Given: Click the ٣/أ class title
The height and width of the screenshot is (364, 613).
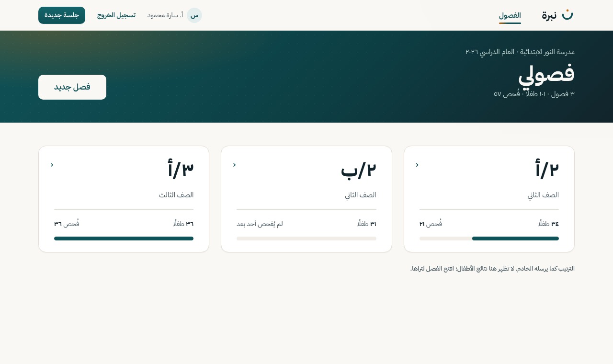Looking at the screenshot, I should pos(181,170).
